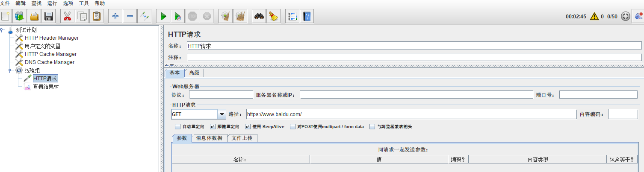Viewport: 644px width, 172px height.
Task: Click the Shutdown test X icon
Action: point(207,17)
